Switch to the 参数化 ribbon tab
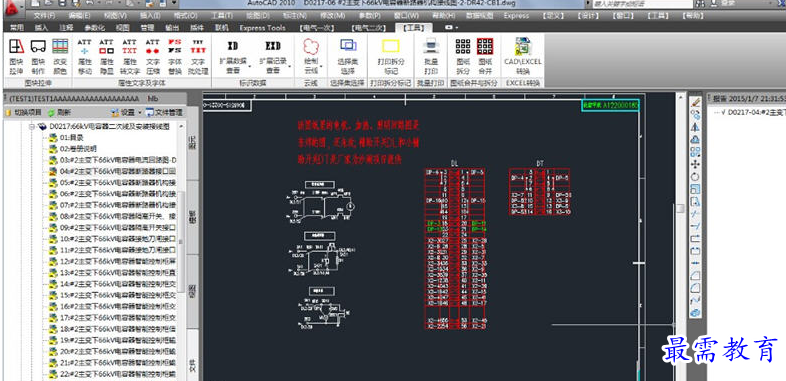Image resolution: width=786 pixels, height=381 pixels. click(94, 28)
